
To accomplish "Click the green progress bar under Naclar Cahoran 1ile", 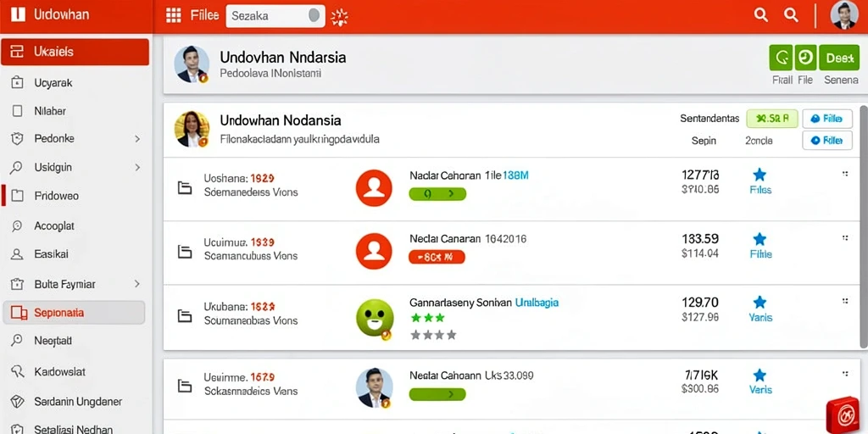I will [x=437, y=194].
